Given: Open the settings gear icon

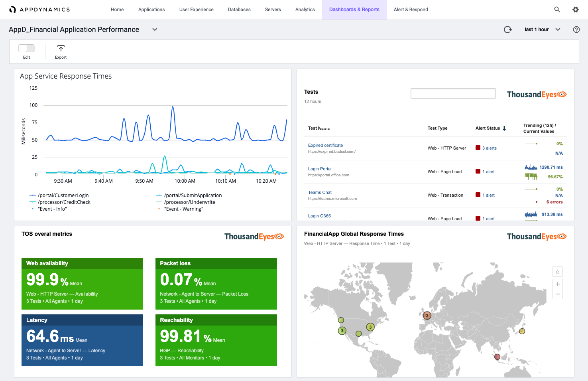Looking at the screenshot, I should [576, 10].
